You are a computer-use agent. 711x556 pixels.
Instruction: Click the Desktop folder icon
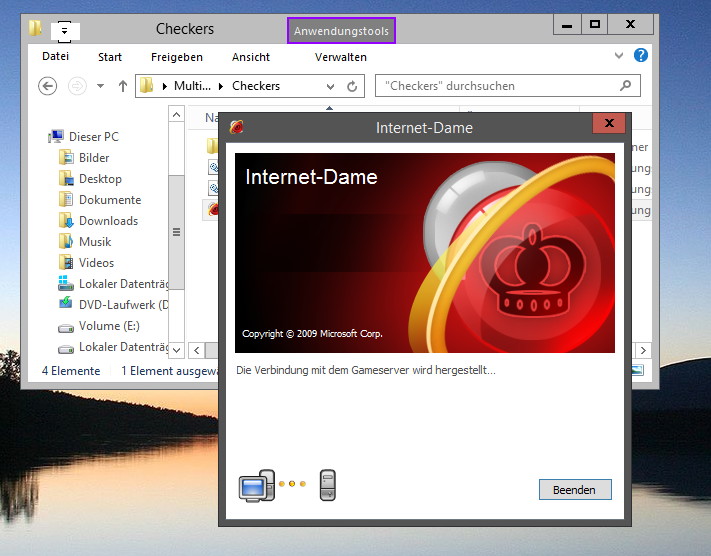point(66,179)
